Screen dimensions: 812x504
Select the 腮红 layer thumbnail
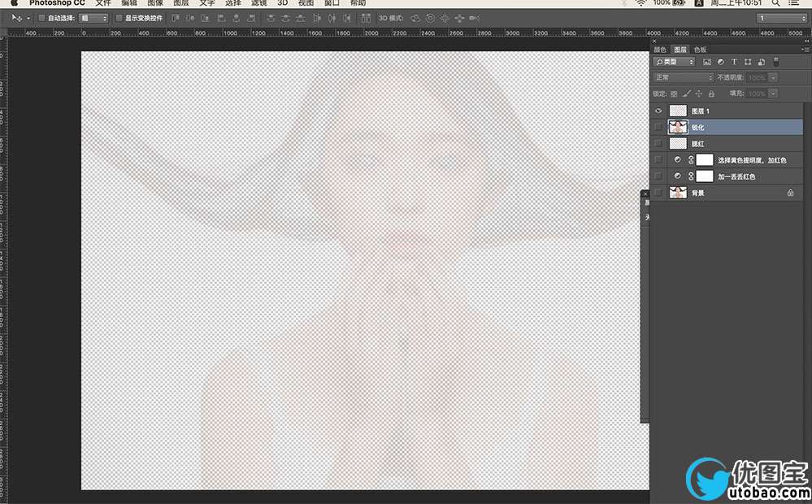tap(676, 143)
